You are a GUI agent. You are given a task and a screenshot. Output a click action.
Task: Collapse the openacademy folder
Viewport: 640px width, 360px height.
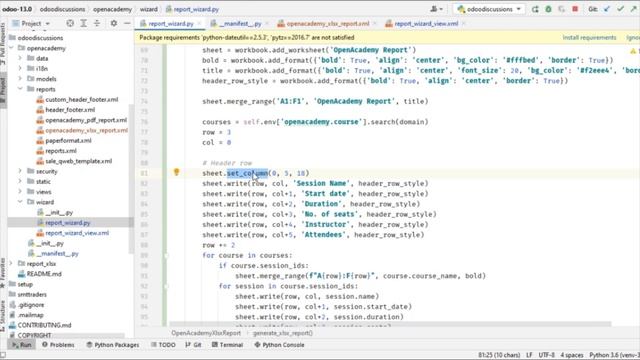click(12, 48)
